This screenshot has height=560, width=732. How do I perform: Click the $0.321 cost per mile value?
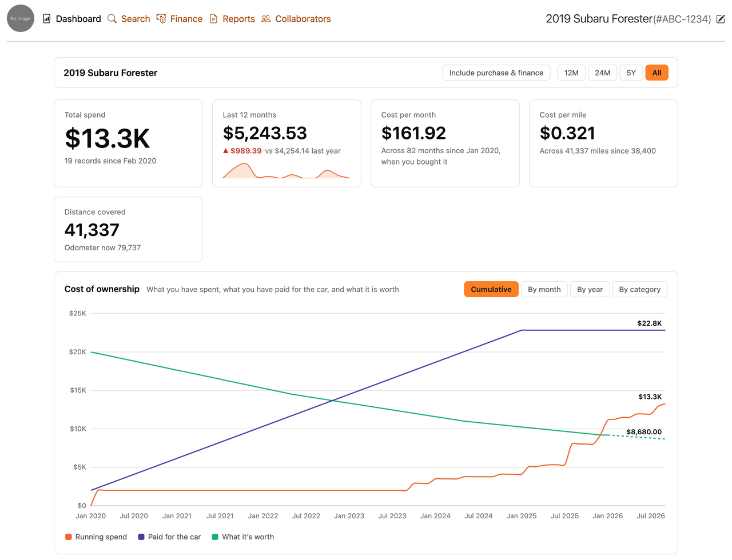[567, 133]
